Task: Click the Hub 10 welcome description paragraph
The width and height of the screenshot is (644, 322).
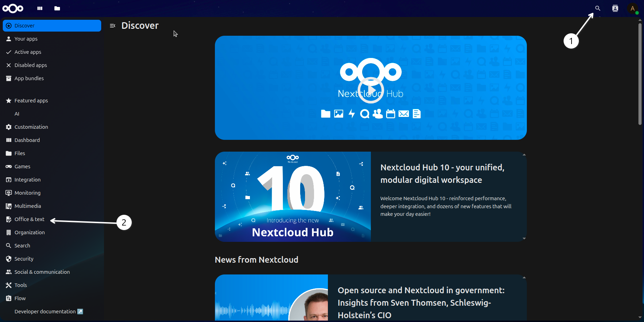Action: (446, 206)
